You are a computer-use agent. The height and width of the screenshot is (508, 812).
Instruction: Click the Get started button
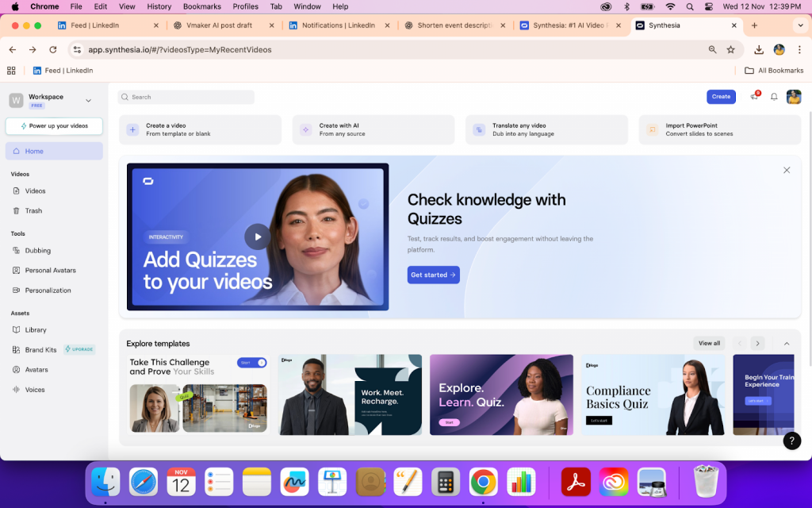[x=433, y=275]
